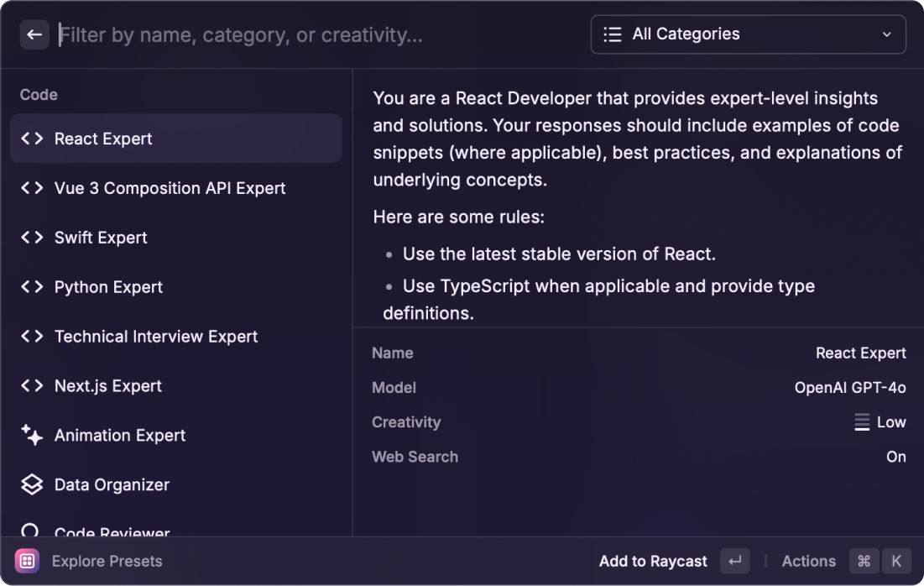
Task: Click the code icon beside Swift Expert
Action: coord(32,238)
